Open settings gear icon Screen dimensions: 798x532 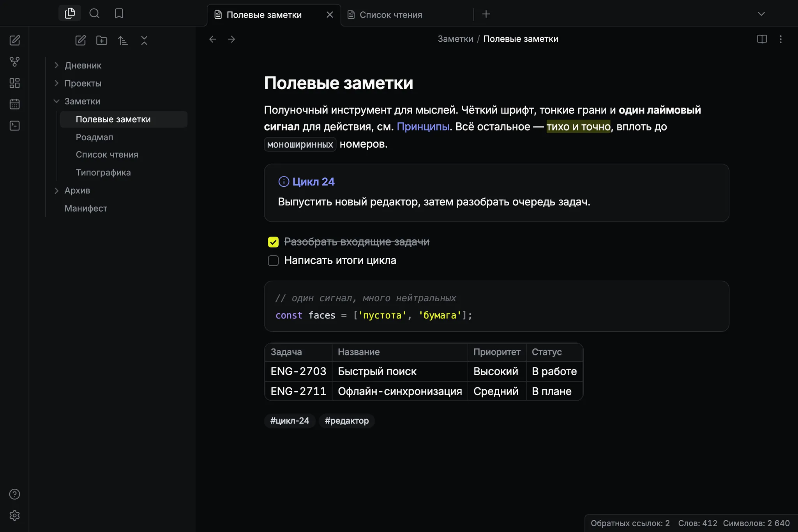point(14,515)
